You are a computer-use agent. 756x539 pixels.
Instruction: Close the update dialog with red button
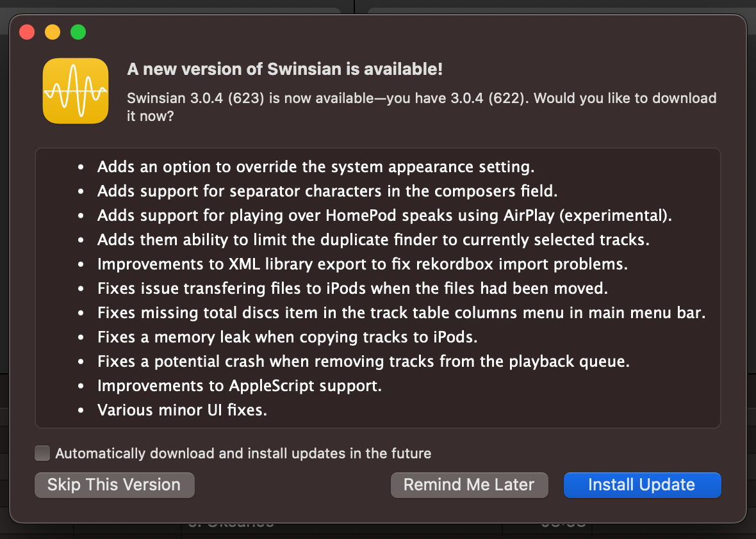point(27,32)
